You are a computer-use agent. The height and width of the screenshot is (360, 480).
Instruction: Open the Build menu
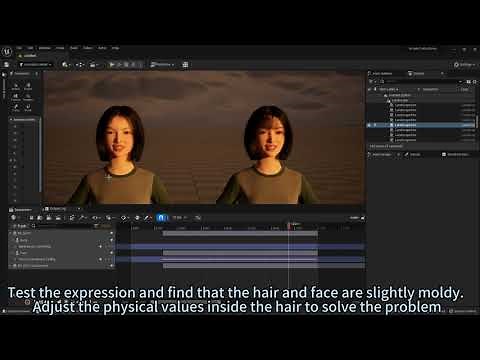pyautogui.click(x=74, y=48)
